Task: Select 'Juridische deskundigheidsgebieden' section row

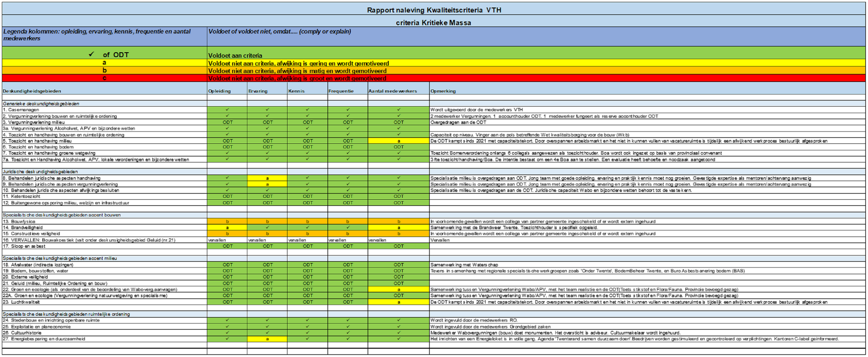Action: pos(40,171)
